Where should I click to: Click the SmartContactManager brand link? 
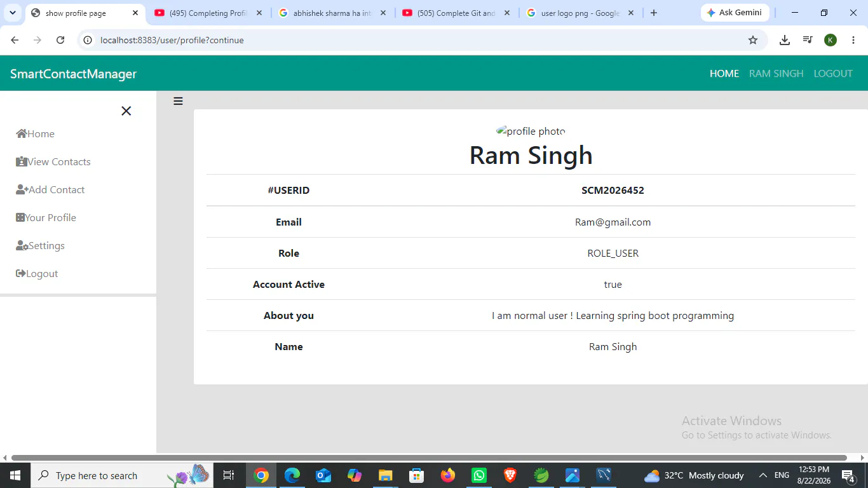coord(74,74)
